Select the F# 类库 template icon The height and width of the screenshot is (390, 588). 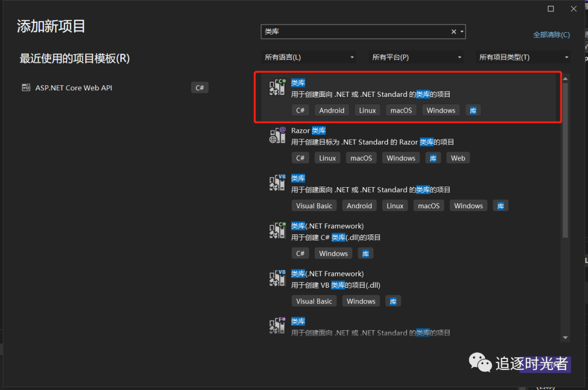[278, 326]
